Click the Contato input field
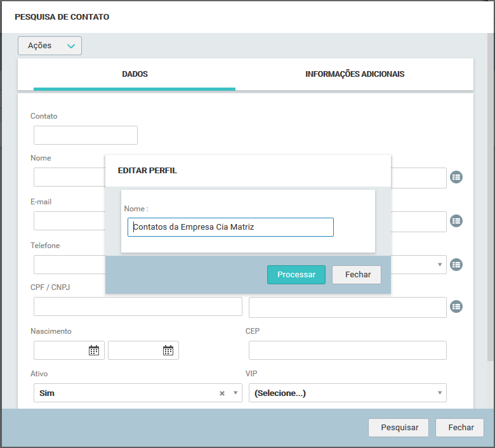The image size is (495, 448). (86, 135)
